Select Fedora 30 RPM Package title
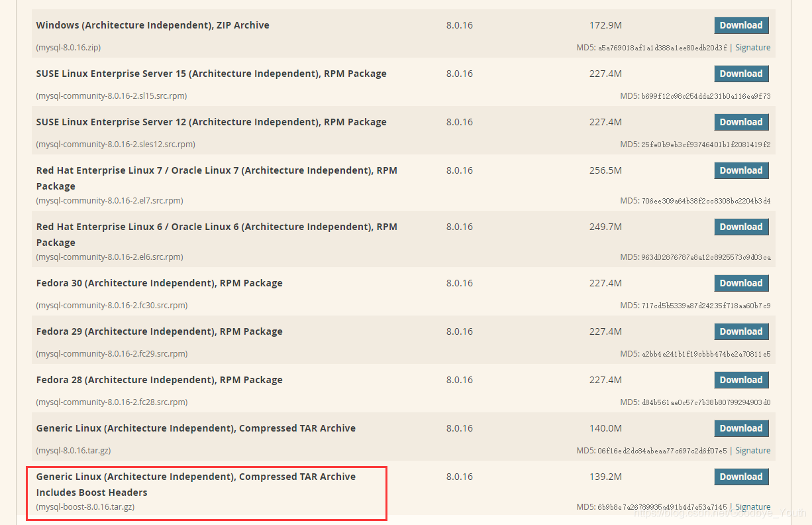The width and height of the screenshot is (812, 525). [x=160, y=283]
